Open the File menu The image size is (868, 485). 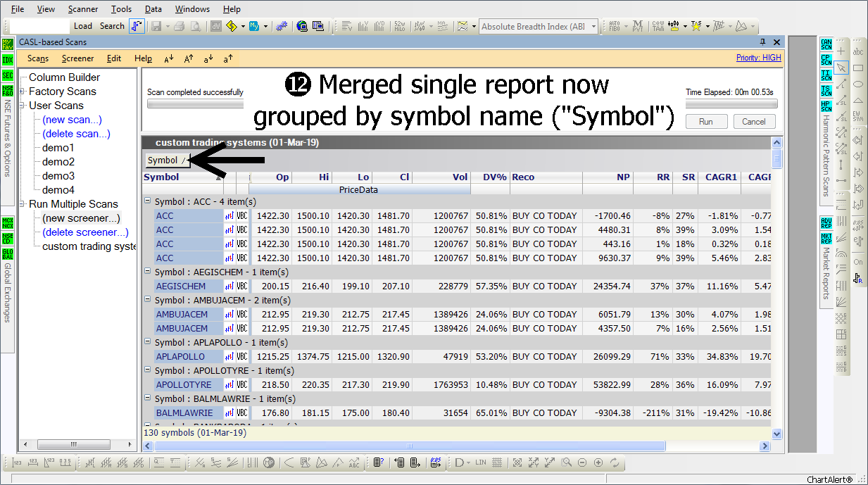(18, 9)
